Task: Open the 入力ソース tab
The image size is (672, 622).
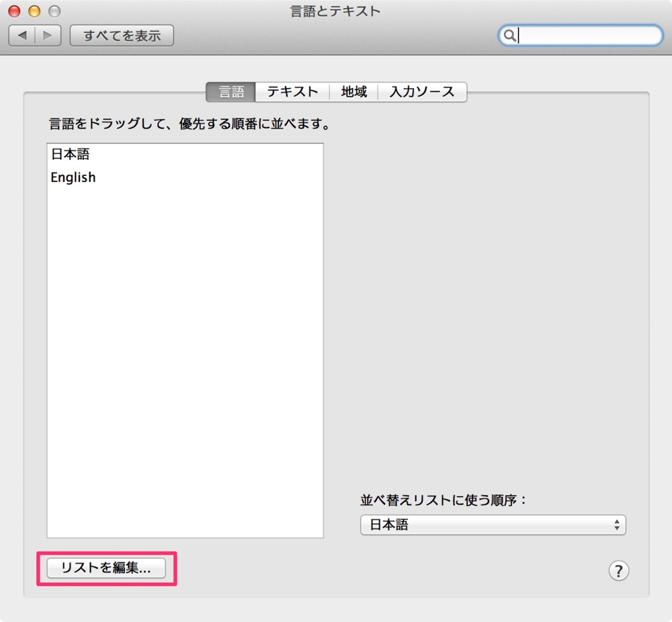Action: (422, 91)
